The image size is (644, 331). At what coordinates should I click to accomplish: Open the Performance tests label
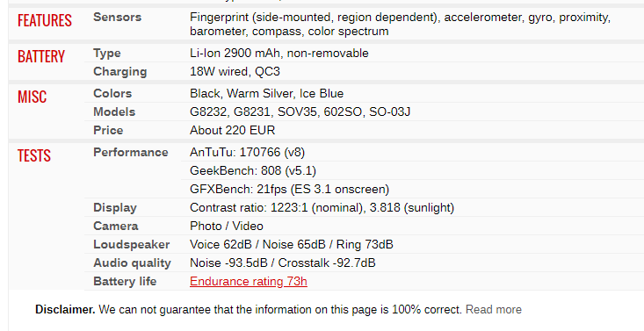[131, 153]
